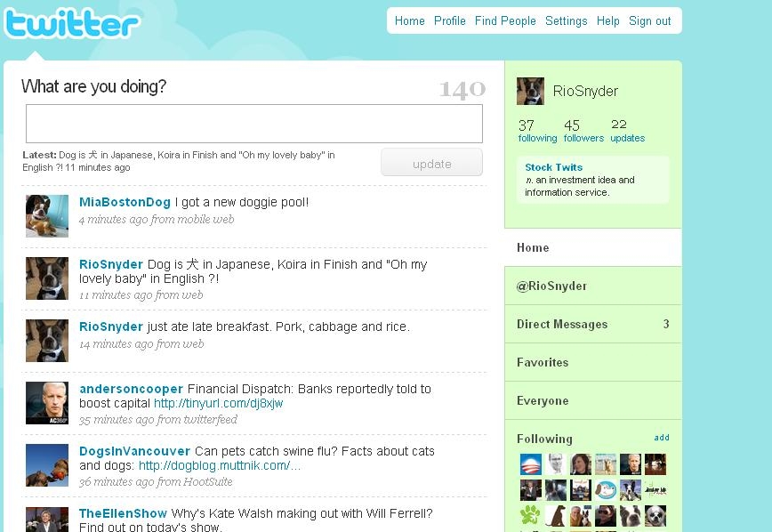Click the 'What are you doing?' heading

click(93, 86)
